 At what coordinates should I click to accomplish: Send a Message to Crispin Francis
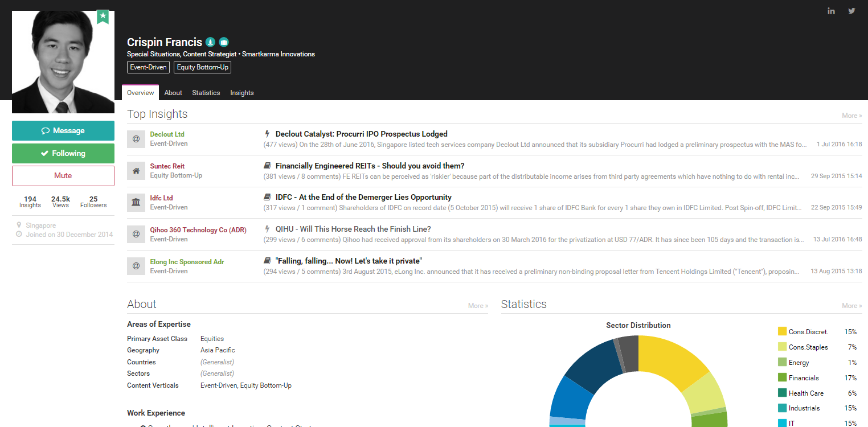pyautogui.click(x=63, y=130)
